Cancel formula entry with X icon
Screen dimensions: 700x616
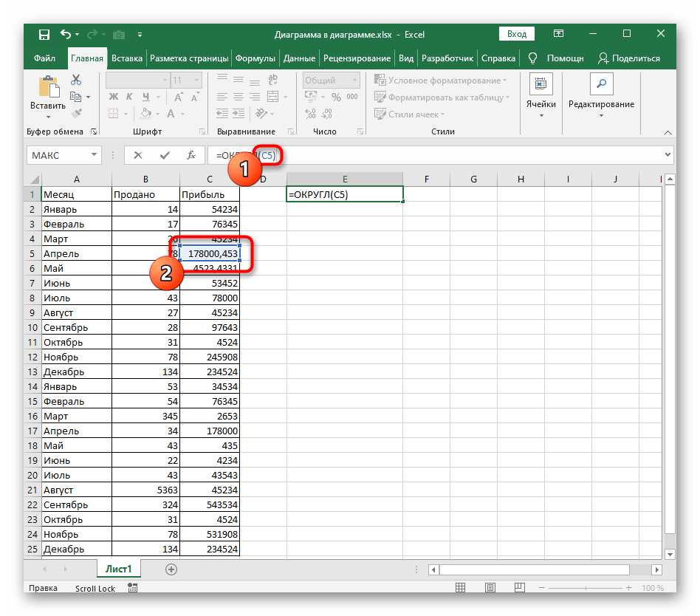click(138, 155)
